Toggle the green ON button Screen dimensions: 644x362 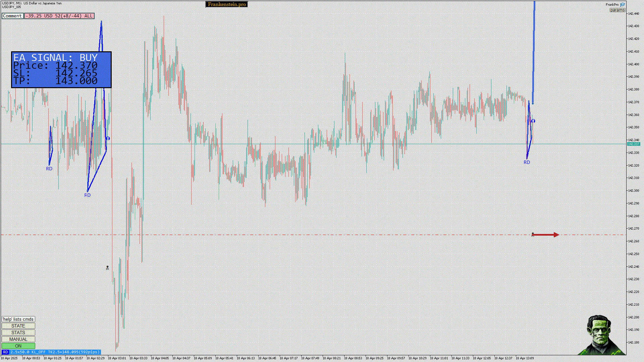pos(18,346)
